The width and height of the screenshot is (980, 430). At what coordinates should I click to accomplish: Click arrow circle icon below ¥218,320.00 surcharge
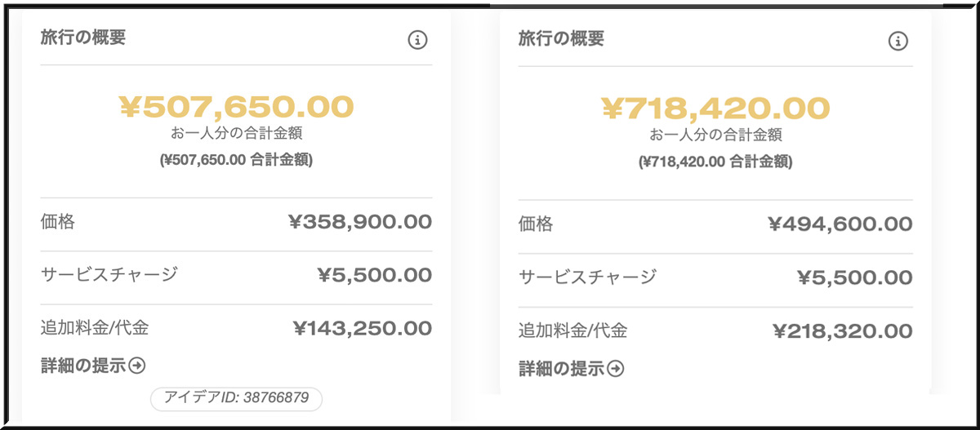(x=616, y=369)
